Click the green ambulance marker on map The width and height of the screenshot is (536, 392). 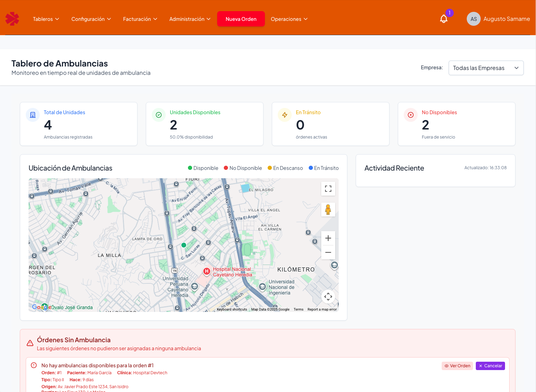tap(184, 245)
